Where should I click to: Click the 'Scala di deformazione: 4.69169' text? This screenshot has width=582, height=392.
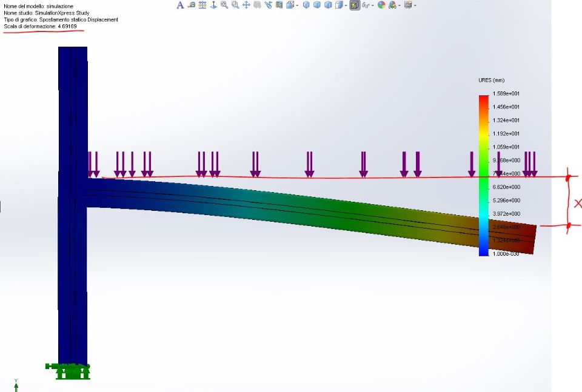(40, 26)
